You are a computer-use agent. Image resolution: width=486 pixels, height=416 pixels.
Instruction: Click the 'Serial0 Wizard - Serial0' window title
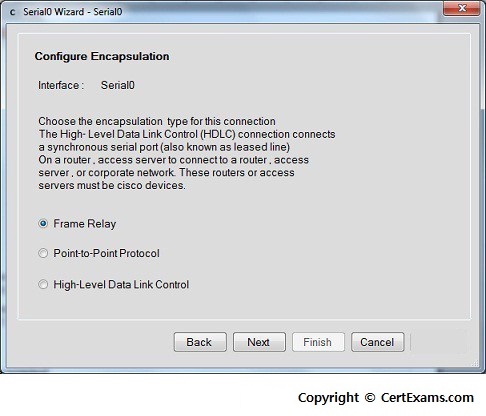click(x=73, y=12)
